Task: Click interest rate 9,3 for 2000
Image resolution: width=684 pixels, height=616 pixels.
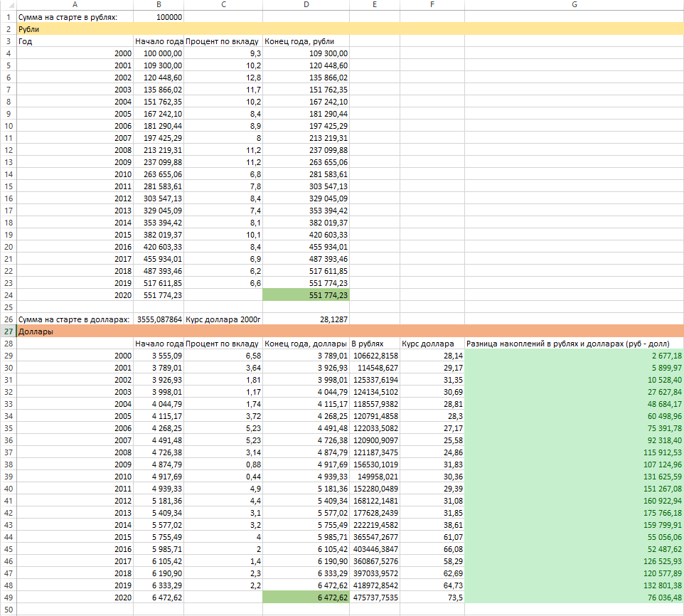Action: (223, 53)
